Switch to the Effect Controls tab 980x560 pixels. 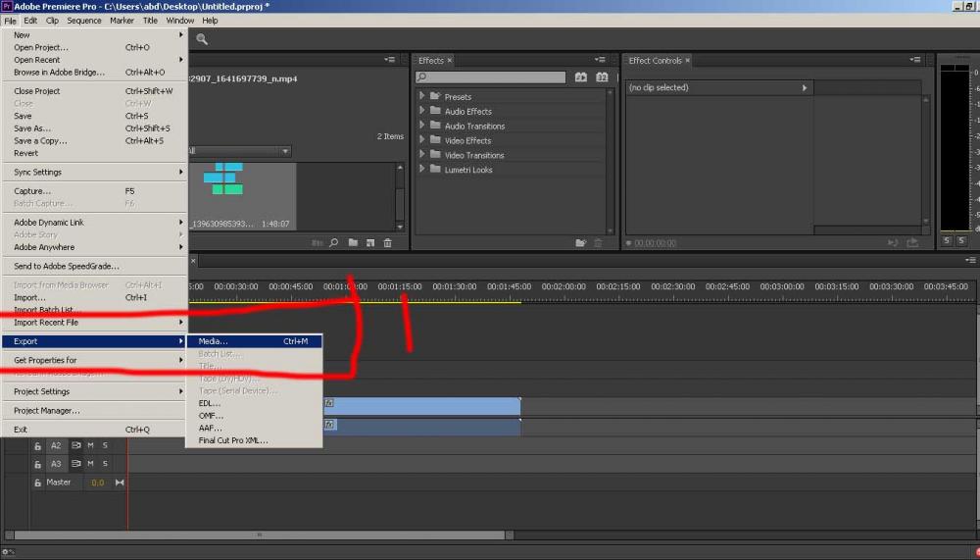click(655, 60)
